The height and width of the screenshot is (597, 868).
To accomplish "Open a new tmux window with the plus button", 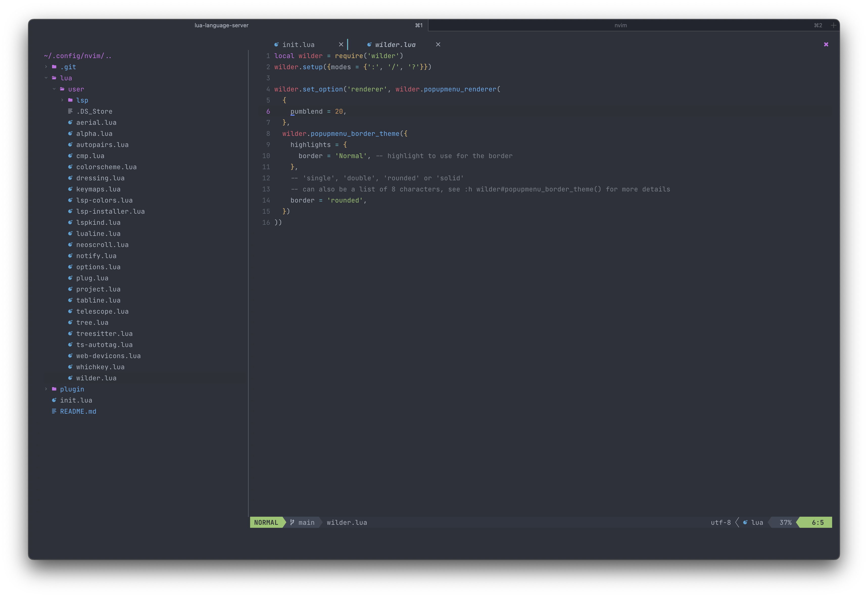I will (834, 25).
